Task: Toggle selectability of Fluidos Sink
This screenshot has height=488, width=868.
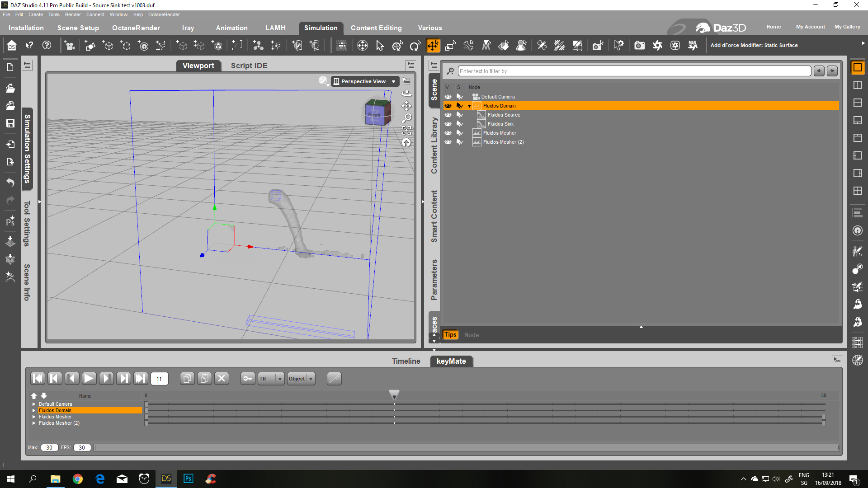Action: [x=459, y=124]
